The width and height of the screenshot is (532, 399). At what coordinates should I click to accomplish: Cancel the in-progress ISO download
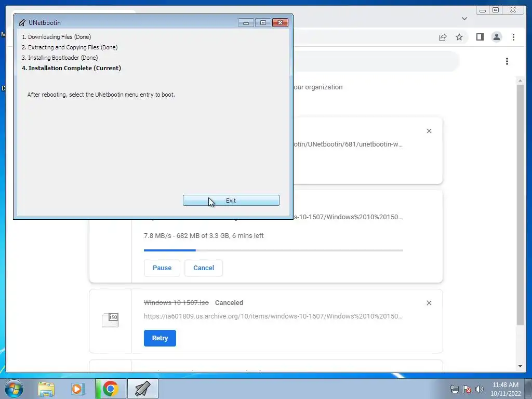204,268
